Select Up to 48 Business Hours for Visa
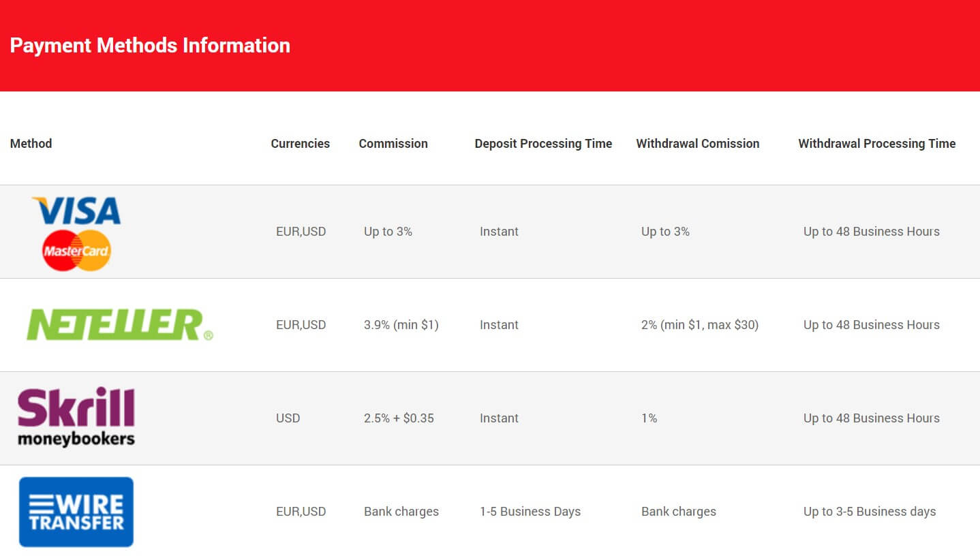 coord(871,232)
